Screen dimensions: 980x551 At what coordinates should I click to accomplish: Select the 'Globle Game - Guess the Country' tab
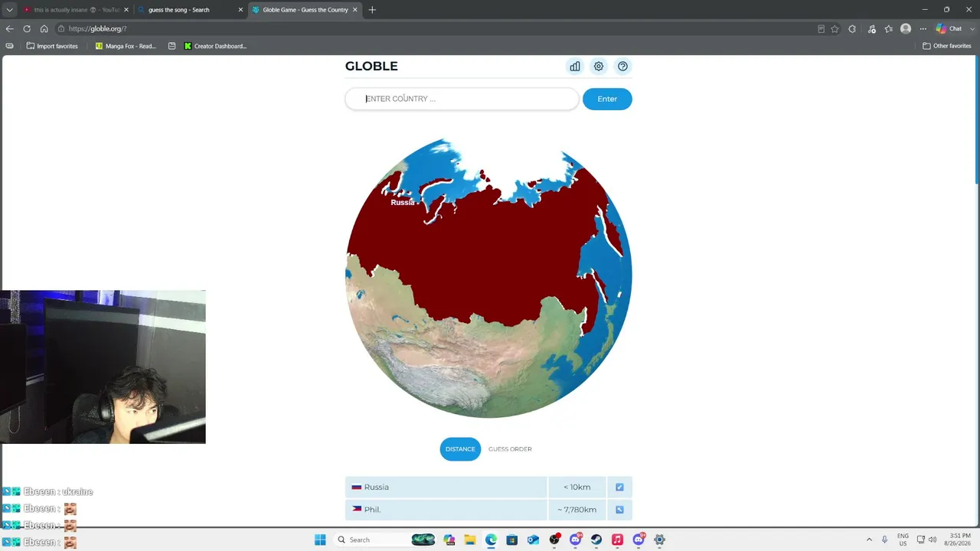tap(304, 10)
